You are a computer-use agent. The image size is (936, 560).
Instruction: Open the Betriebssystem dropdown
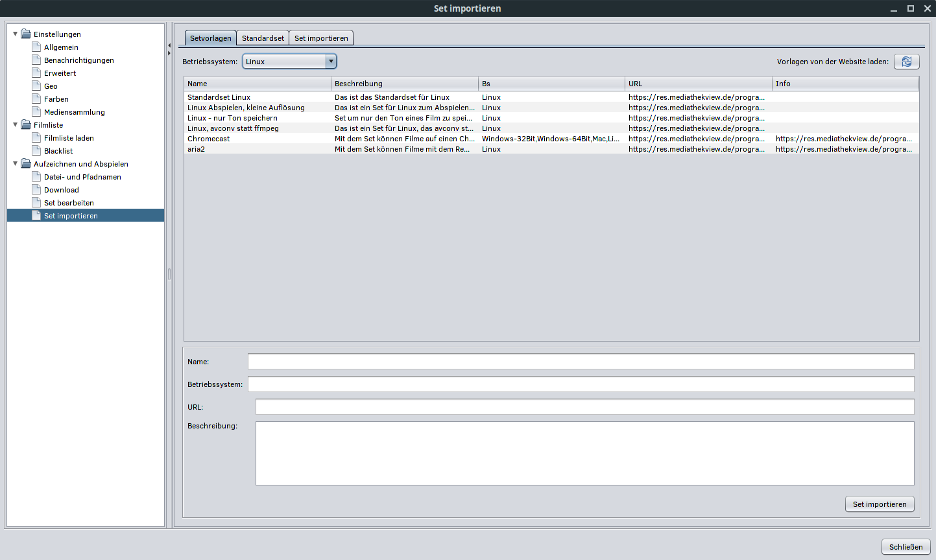(331, 62)
